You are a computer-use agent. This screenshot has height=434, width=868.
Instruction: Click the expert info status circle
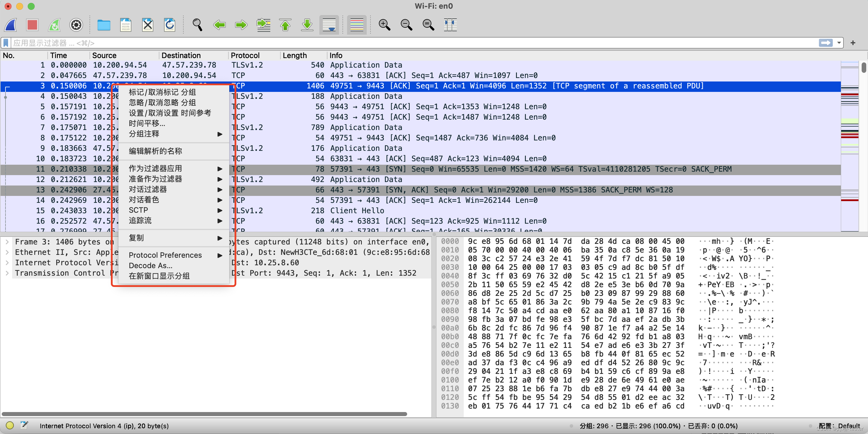(10, 426)
